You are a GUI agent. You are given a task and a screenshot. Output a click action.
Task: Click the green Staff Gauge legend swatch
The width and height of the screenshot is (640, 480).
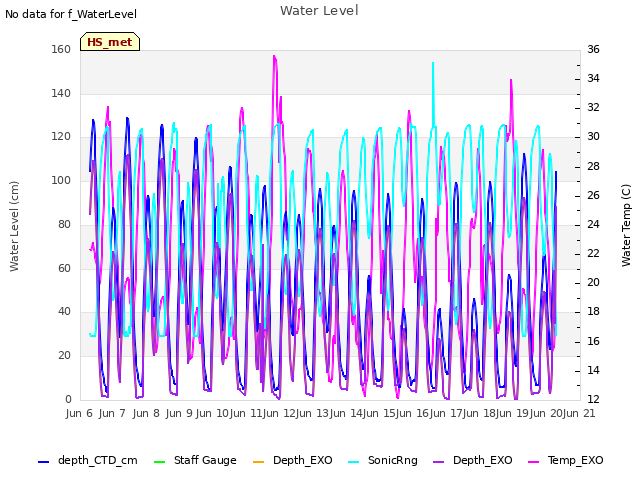159,462
